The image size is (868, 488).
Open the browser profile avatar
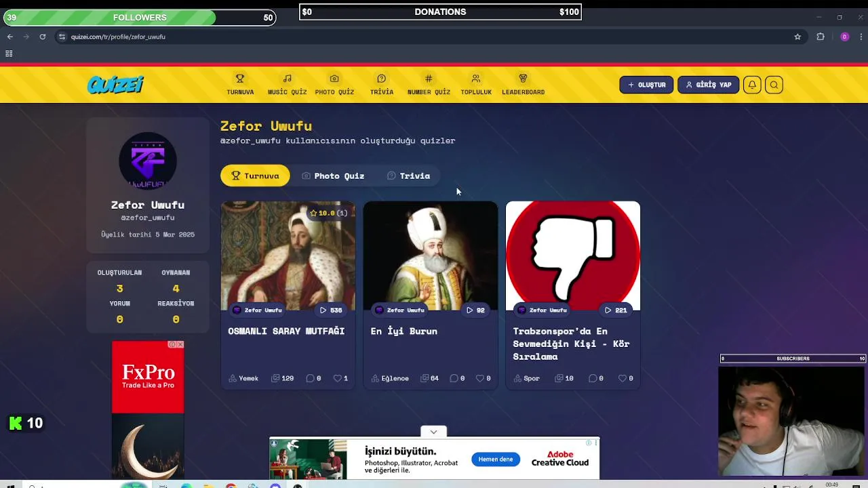[844, 37]
